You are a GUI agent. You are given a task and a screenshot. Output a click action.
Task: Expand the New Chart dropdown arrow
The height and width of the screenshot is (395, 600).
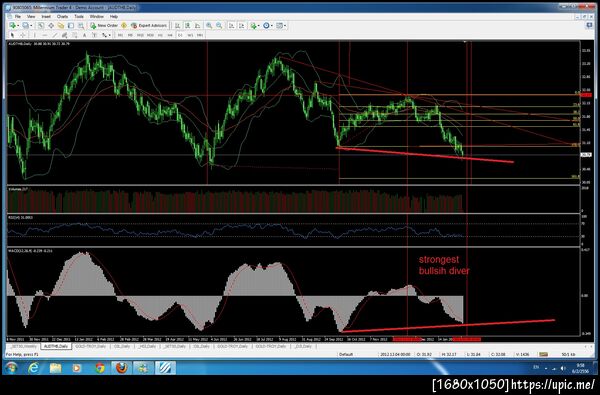click(18, 26)
